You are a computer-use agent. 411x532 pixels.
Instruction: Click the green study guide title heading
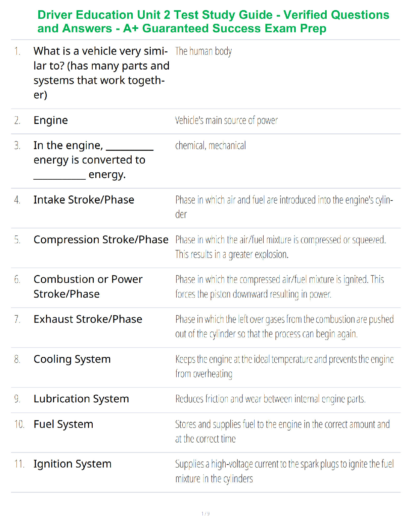tap(213, 21)
